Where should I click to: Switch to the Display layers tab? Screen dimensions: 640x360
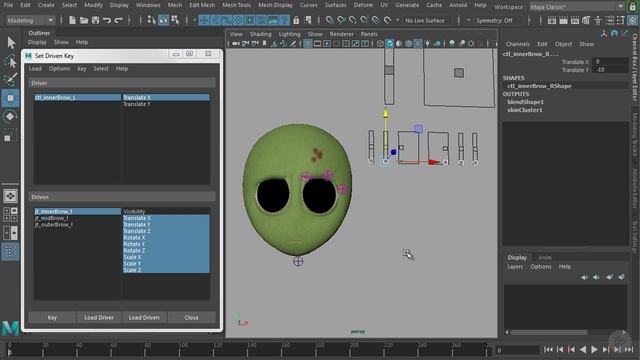517,258
